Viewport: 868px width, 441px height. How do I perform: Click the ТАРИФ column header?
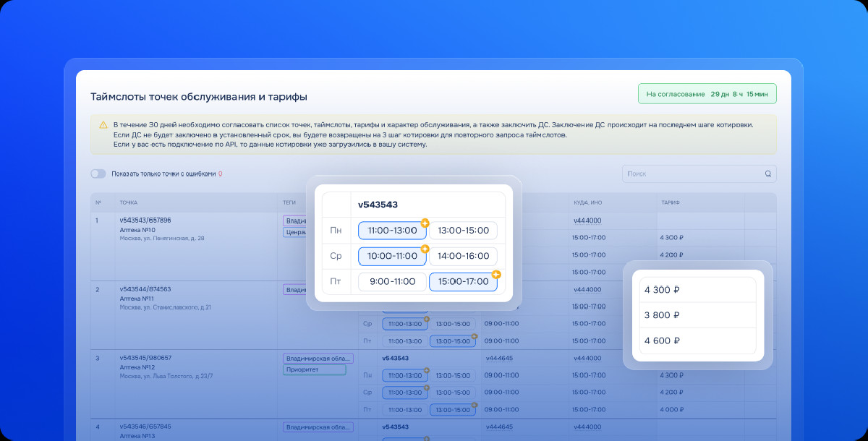click(x=670, y=202)
